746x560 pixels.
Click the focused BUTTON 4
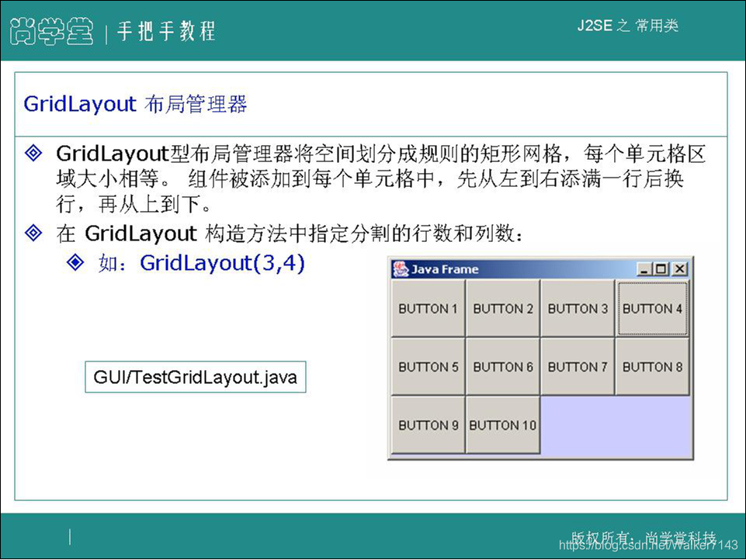pos(652,309)
